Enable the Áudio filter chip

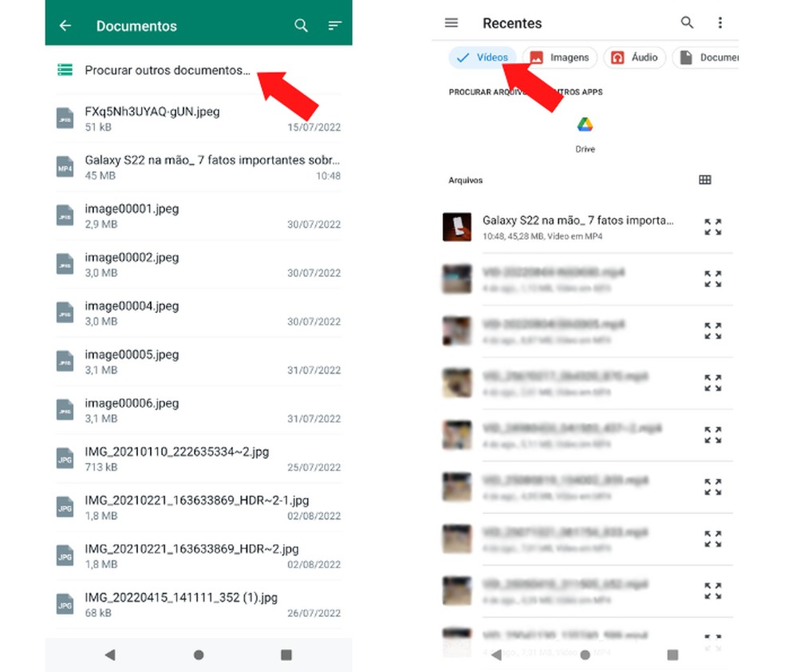[x=634, y=57]
